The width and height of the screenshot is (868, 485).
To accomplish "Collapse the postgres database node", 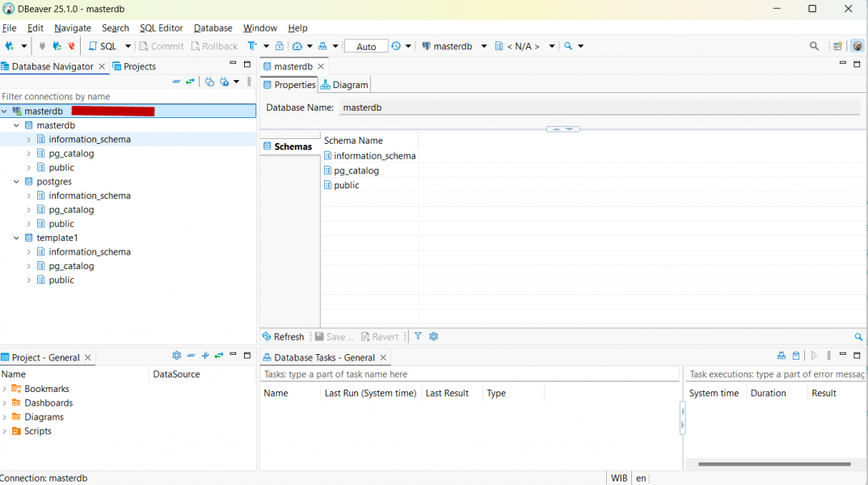I will point(17,182).
